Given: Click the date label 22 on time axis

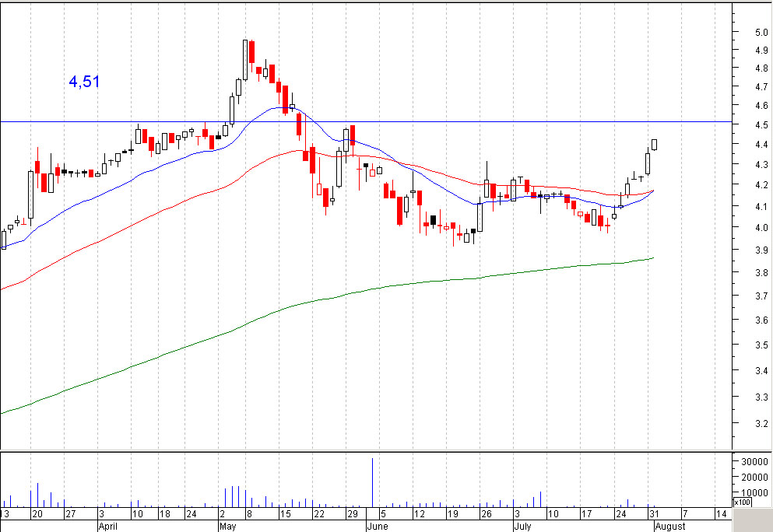Looking at the screenshot, I should 319,514.
